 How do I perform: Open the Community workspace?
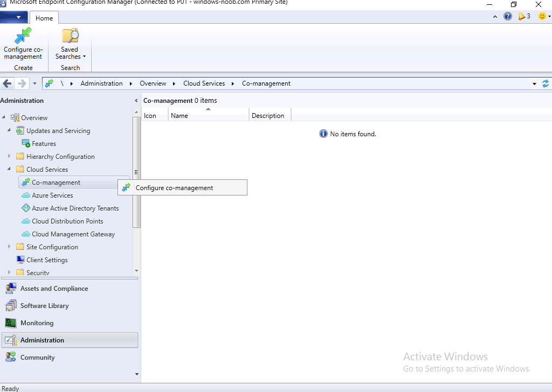tap(70, 357)
